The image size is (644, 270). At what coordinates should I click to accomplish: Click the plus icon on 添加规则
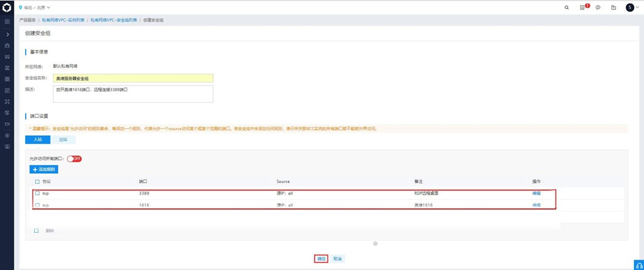click(35, 169)
